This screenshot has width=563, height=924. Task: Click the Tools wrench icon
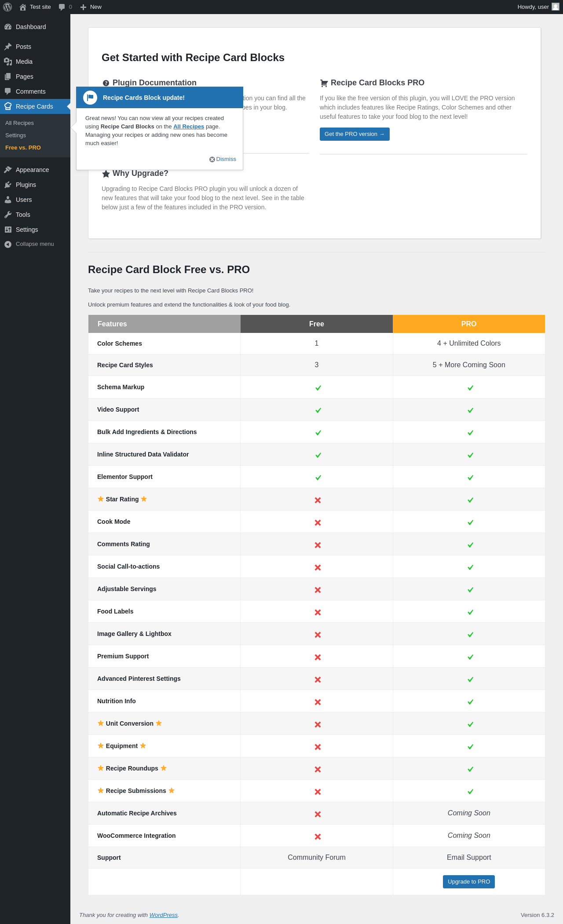pyautogui.click(x=8, y=215)
